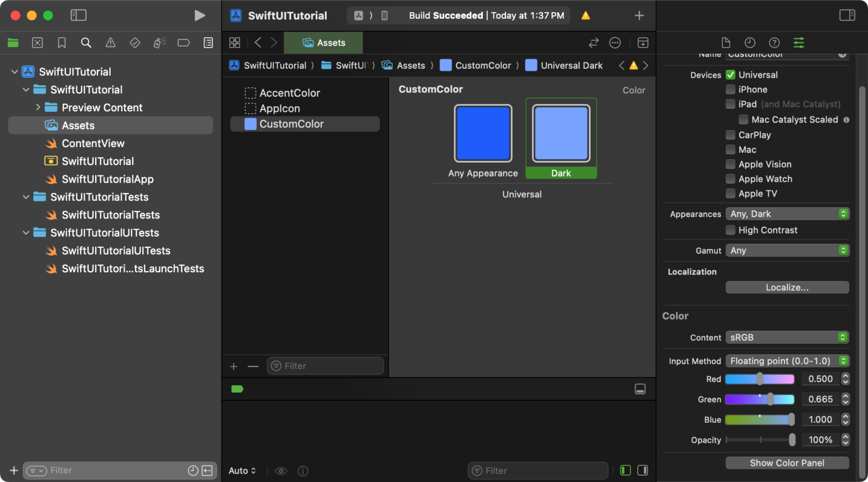Uncheck the Universal device checkbox
Viewport: 868px width, 482px height.
731,75
